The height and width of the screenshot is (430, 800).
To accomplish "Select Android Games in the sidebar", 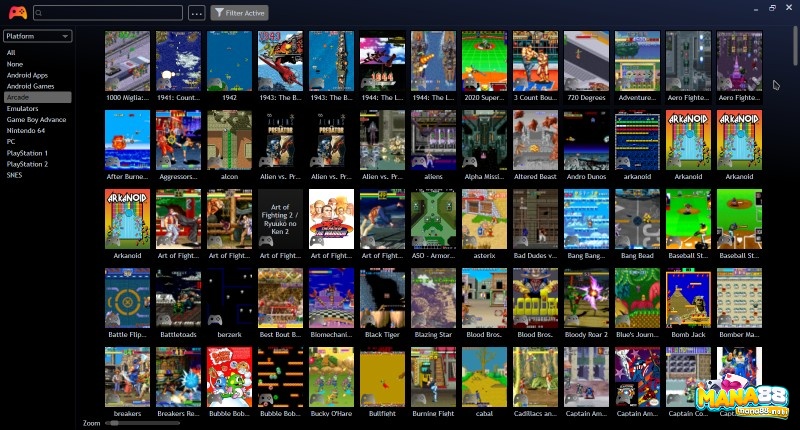I will 28,86.
